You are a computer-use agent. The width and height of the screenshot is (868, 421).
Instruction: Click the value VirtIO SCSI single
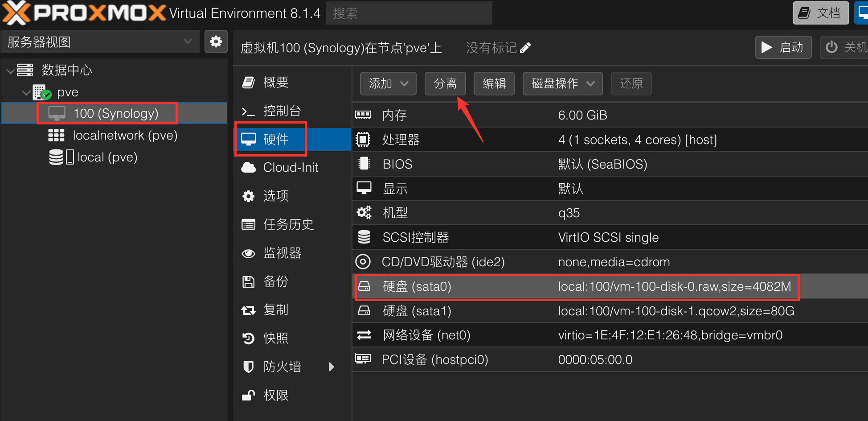[x=608, y=237]
